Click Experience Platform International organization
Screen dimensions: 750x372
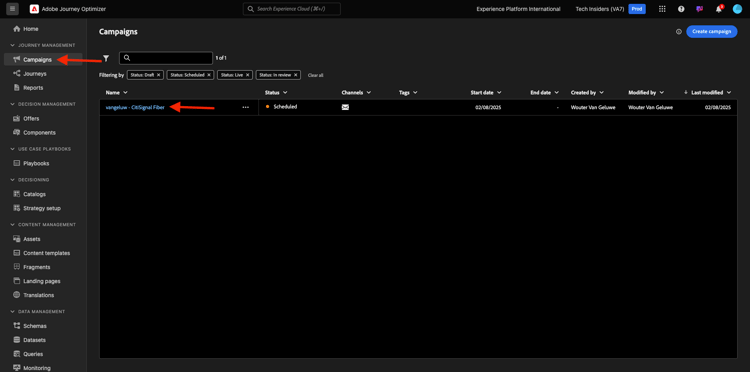(x=518, y=9)
